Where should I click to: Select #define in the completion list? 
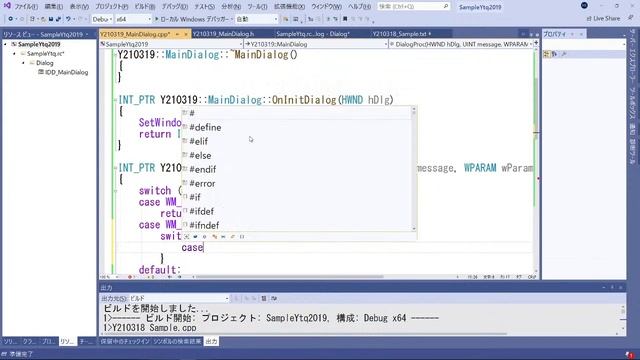(297, 127)
